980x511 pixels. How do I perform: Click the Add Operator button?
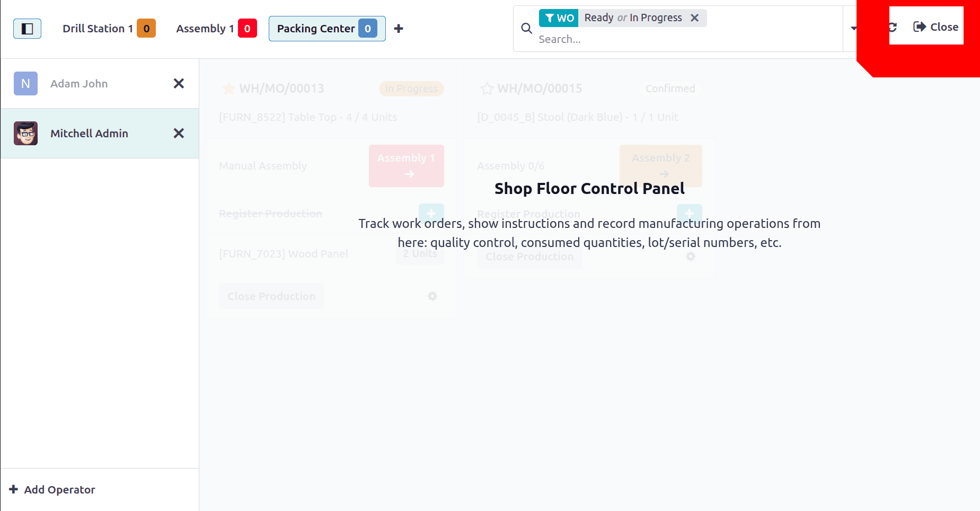(52, 490)
